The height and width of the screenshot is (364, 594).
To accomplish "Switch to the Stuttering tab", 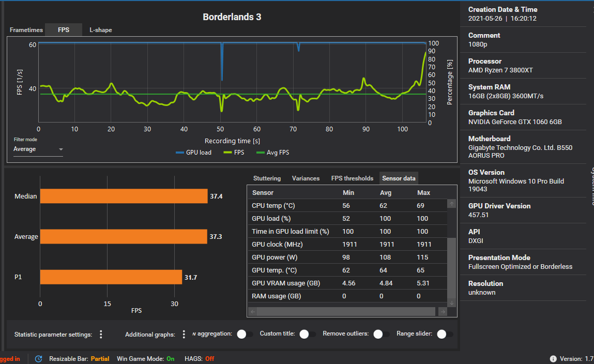I will tap(267, 178).
